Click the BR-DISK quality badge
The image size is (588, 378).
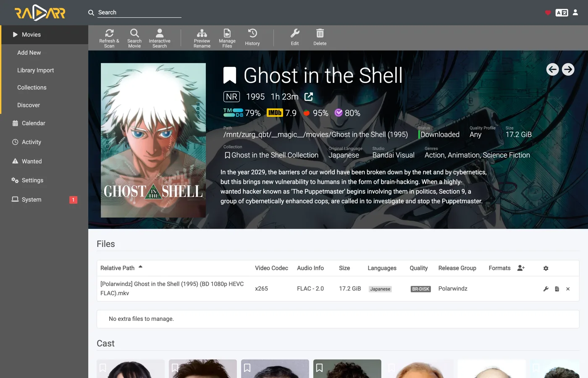(x=420, y=289)
